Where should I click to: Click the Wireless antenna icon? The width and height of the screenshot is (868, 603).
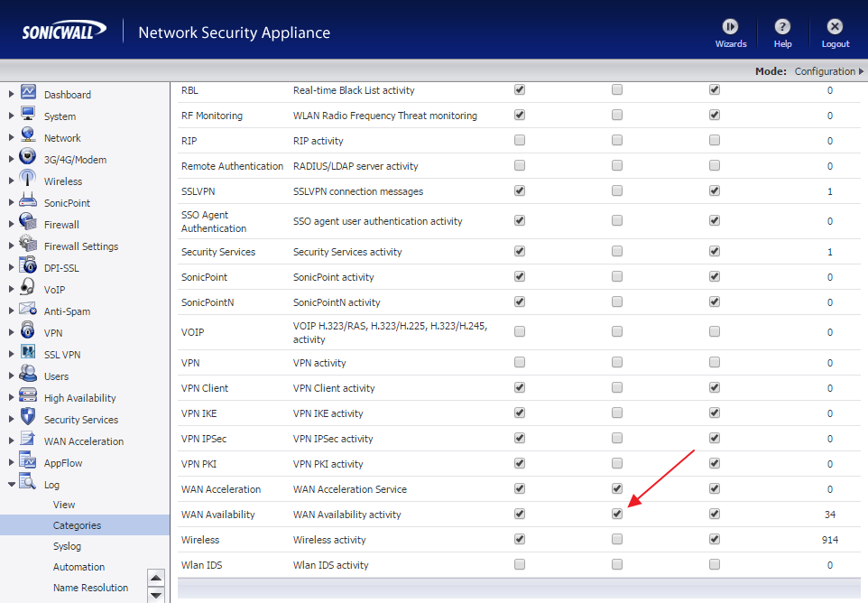pyautogui.click(x=28, y=179)
